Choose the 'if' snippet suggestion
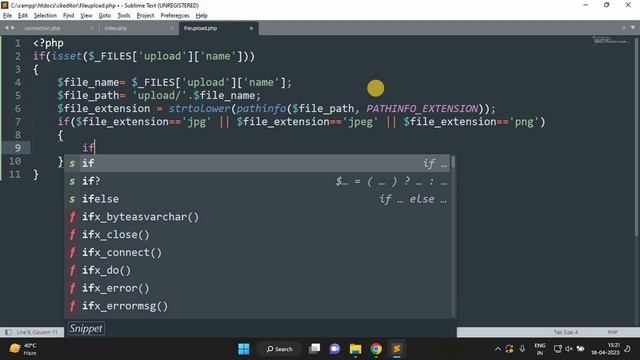The image size is (640, 360). pyautogui.click(x=257, y=163)
